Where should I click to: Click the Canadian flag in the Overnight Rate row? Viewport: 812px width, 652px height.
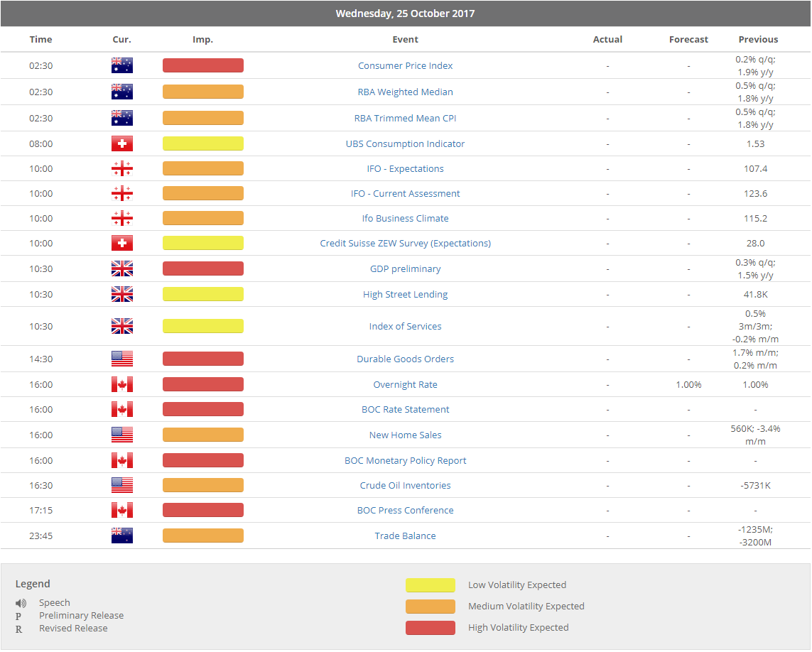click(121, 384)
